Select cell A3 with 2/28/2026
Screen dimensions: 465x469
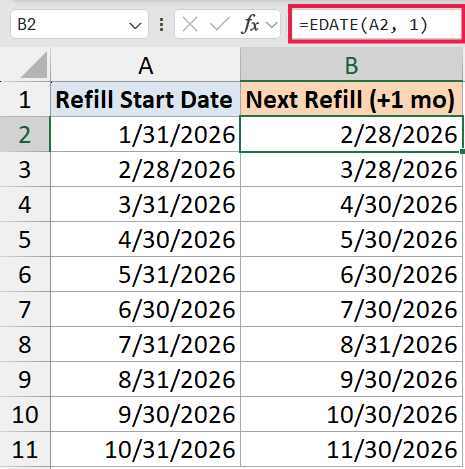(x=145, y=169)
